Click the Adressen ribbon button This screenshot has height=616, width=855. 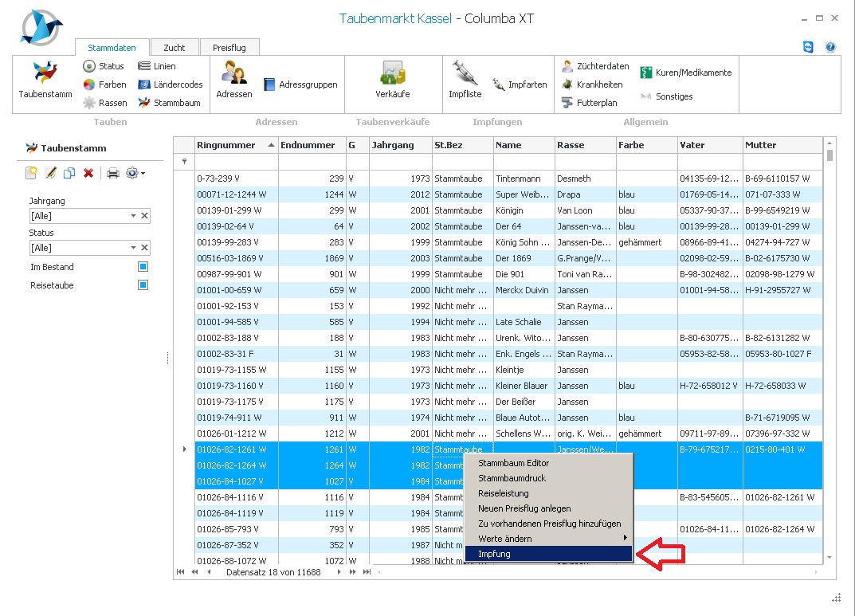click(x=233, y=78)
